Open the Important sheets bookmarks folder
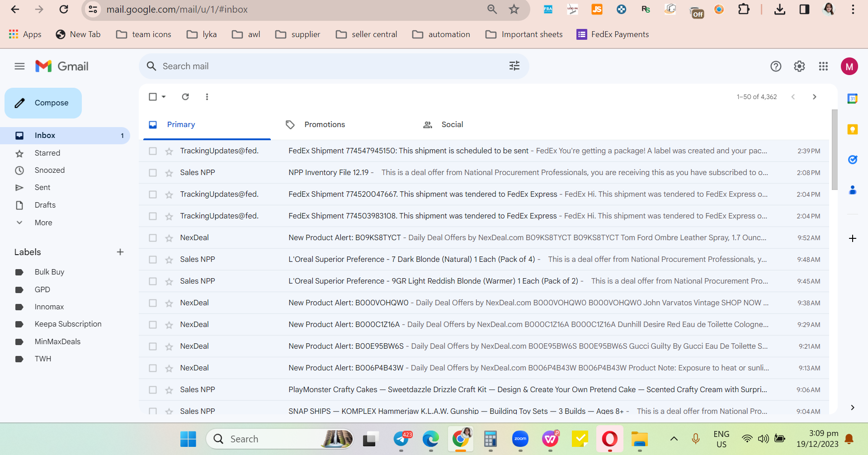This screenshot has height=455, width=868. point(524,34)
